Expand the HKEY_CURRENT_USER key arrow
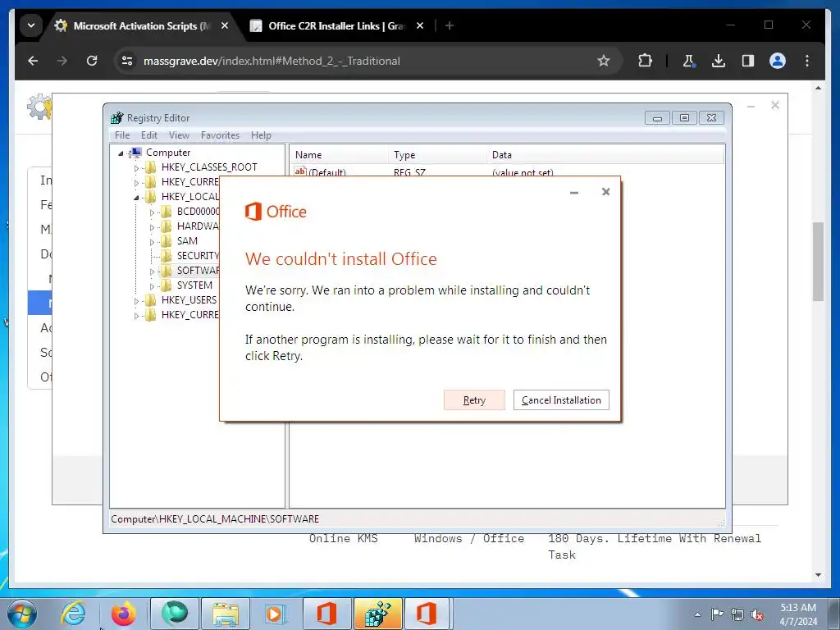 (136, 183)
